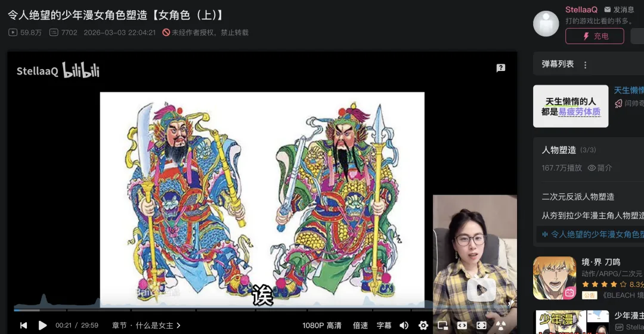The height and width of the screenshot is (334, 644).
Task: Switch to web fullscreen mode
Action: tap(481, 326)
